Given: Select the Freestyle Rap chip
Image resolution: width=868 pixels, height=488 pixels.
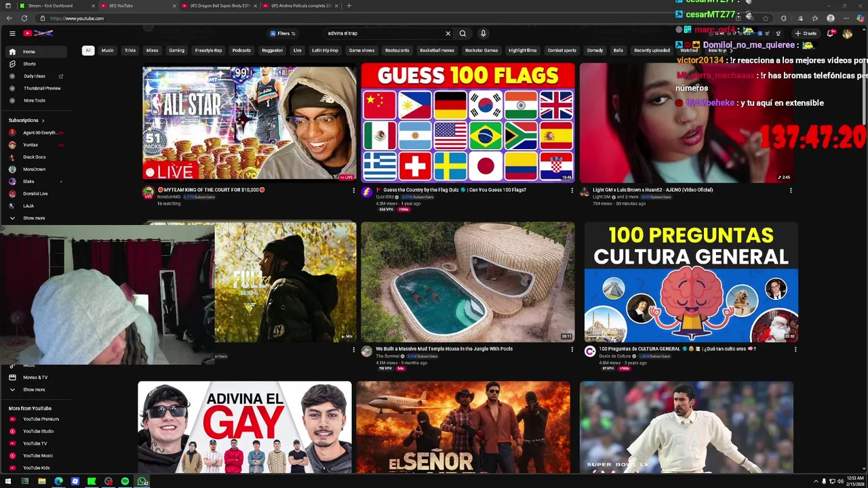Looking at the screenshot, I should [x=208, y=50].
